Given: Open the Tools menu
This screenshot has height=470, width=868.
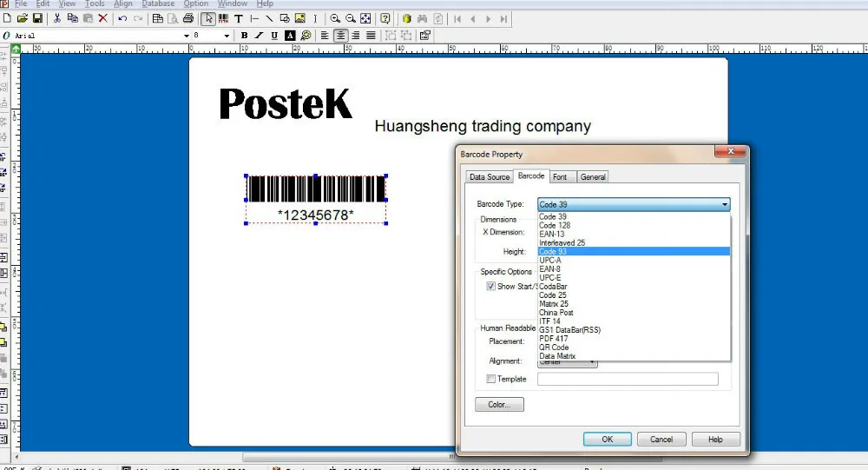Looking at the screenshot, I should 95,3.
